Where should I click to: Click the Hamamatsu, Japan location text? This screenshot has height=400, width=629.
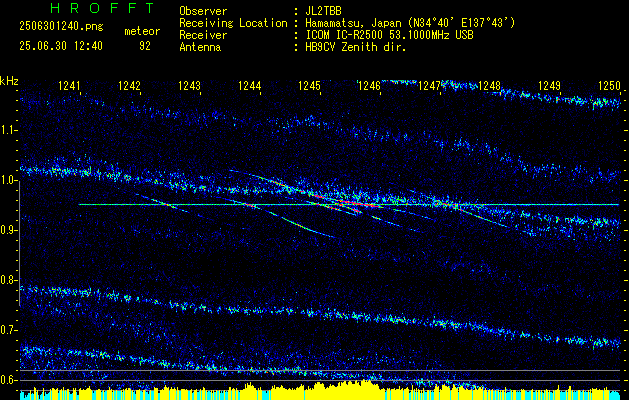(x=410, y=23)
